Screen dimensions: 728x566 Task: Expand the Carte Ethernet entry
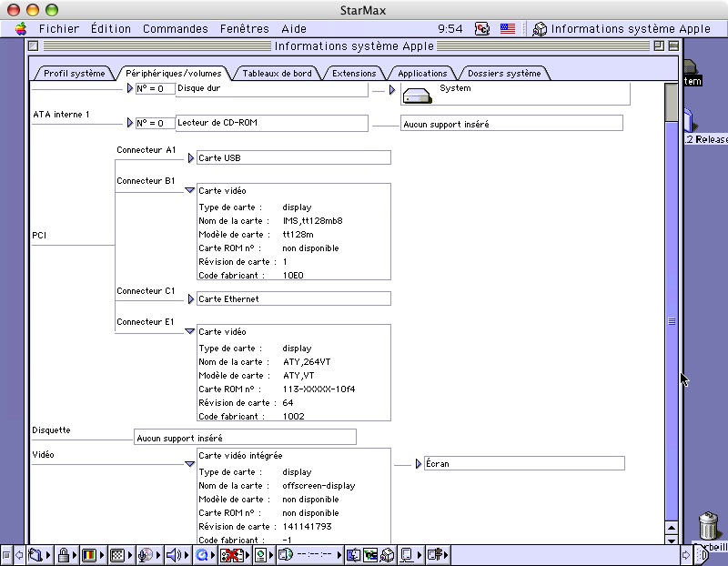tap(191, 299)
